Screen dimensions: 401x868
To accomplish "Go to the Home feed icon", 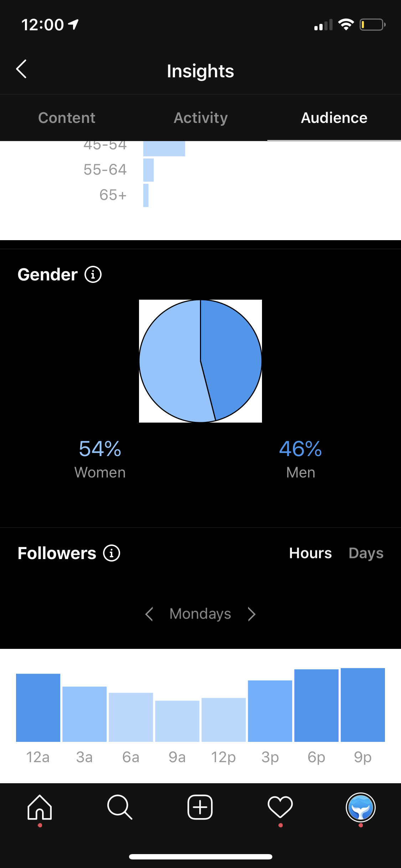I will coord(40,807).
